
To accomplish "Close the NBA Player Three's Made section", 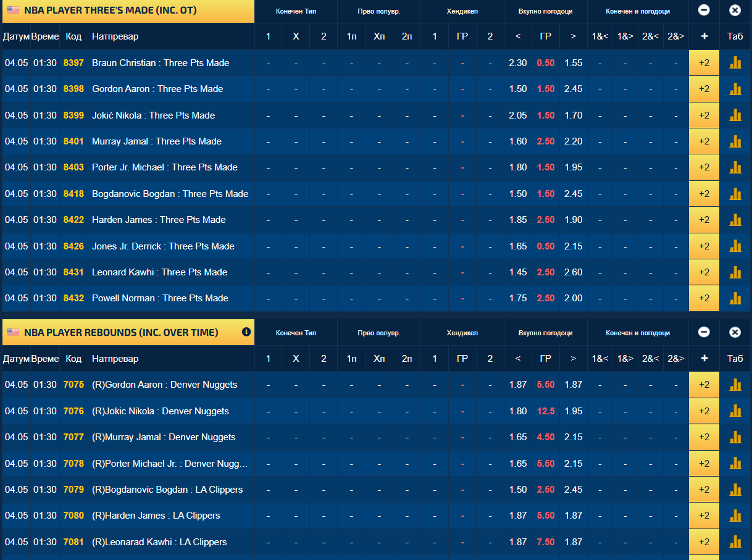I will coord(735,10).
